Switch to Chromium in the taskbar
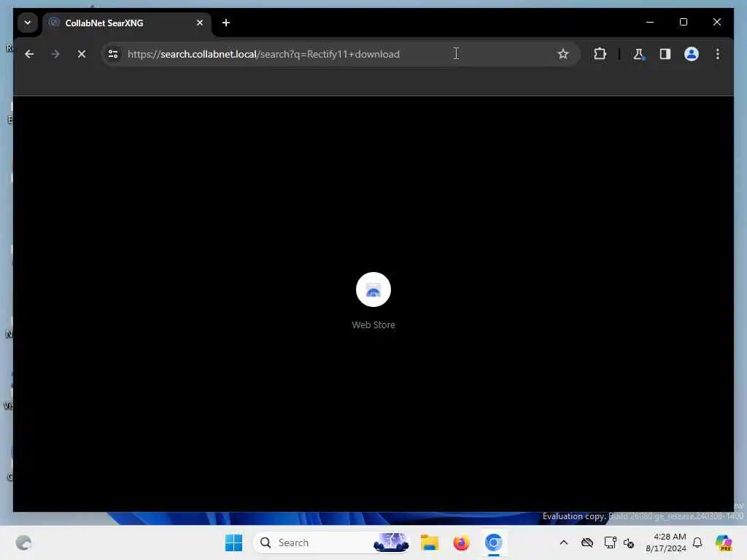Image resolution: width=747 pixels, height=560 pixels. [x=494, y=542]
